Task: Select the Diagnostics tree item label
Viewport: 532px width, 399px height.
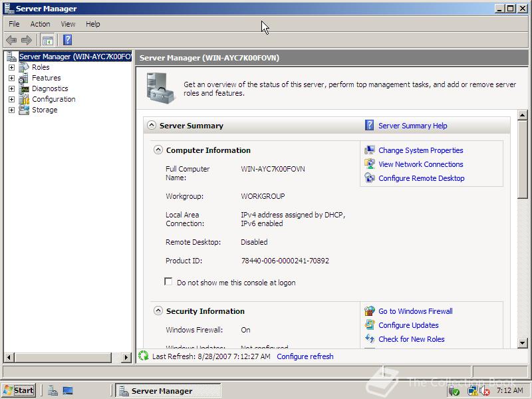Action: 50,88
